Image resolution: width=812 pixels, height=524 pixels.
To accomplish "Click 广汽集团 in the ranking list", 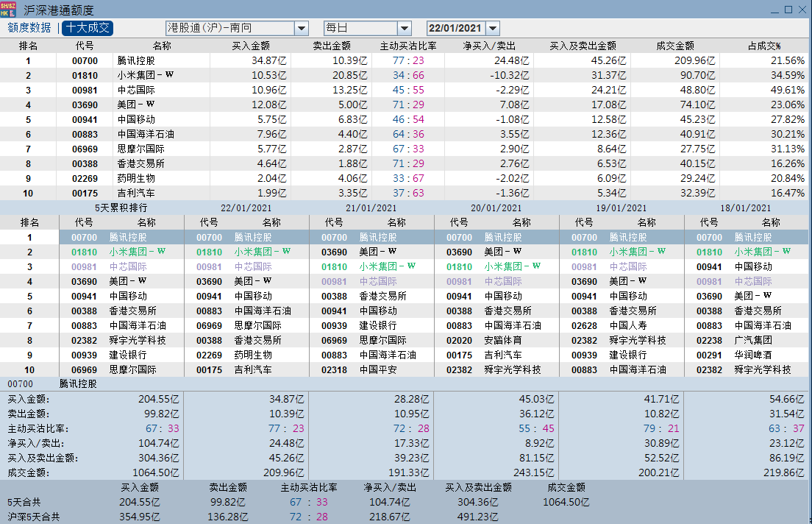I will point(753,341).
